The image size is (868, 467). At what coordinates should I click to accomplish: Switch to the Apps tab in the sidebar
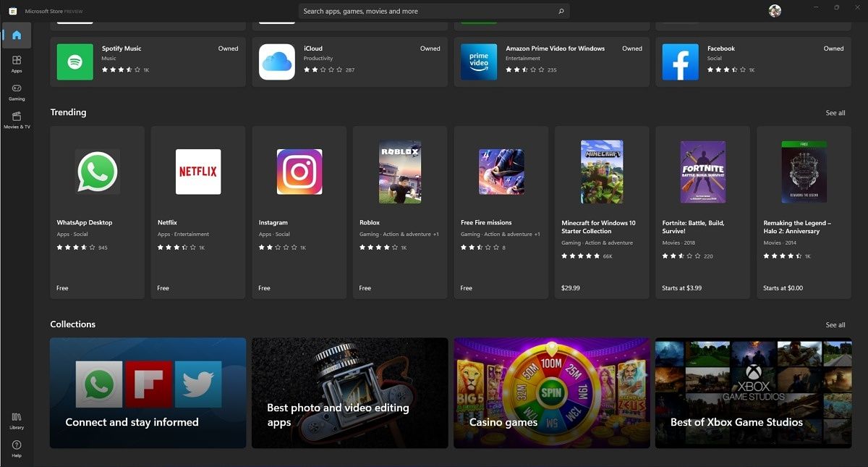click(16, 64)
